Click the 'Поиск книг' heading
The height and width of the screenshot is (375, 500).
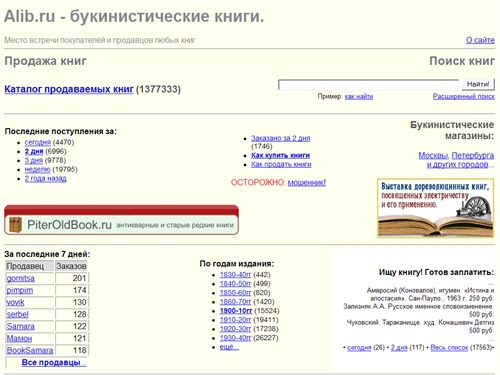(462, 61)
